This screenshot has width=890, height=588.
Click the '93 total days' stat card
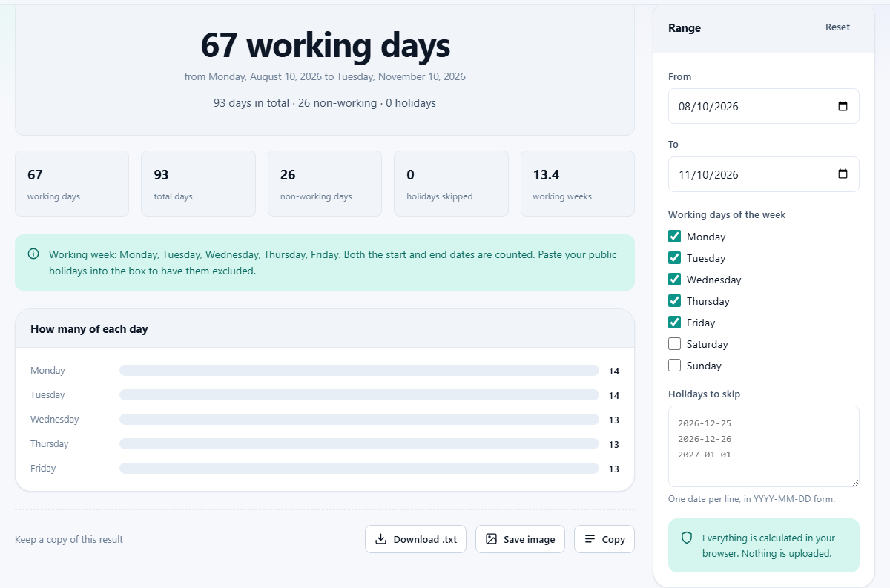pos(198,184)
